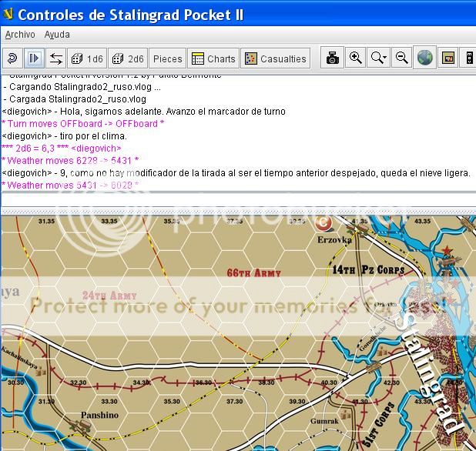Click the '2d6 = 6,3' roll log line
Screen dimensions: 476x451
(x=62, y=149)
